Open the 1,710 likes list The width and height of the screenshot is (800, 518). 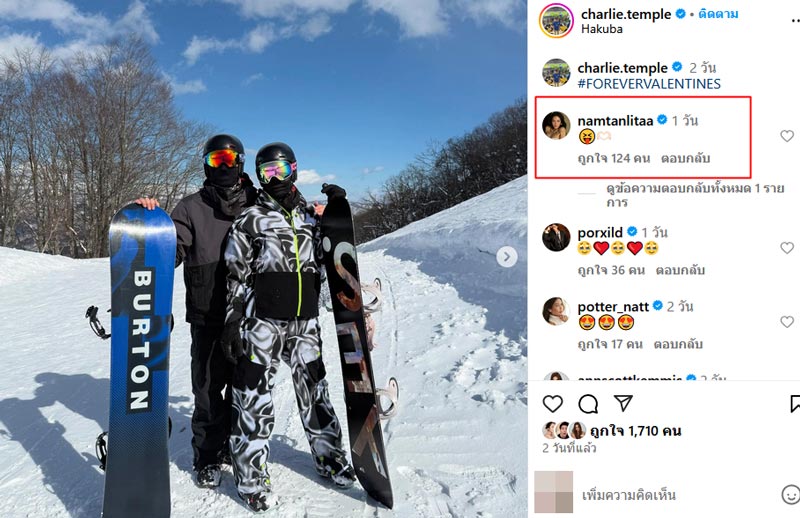click(636, 431)
